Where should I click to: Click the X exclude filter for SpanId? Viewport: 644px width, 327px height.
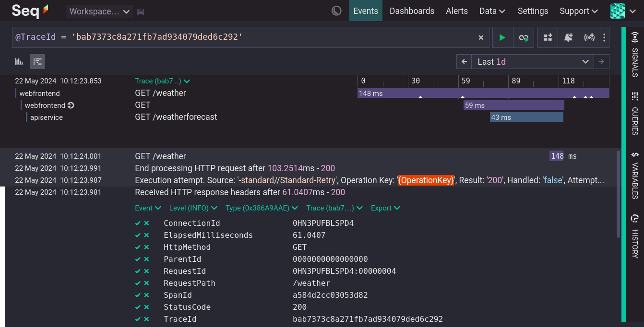click(x=146, y=295)
